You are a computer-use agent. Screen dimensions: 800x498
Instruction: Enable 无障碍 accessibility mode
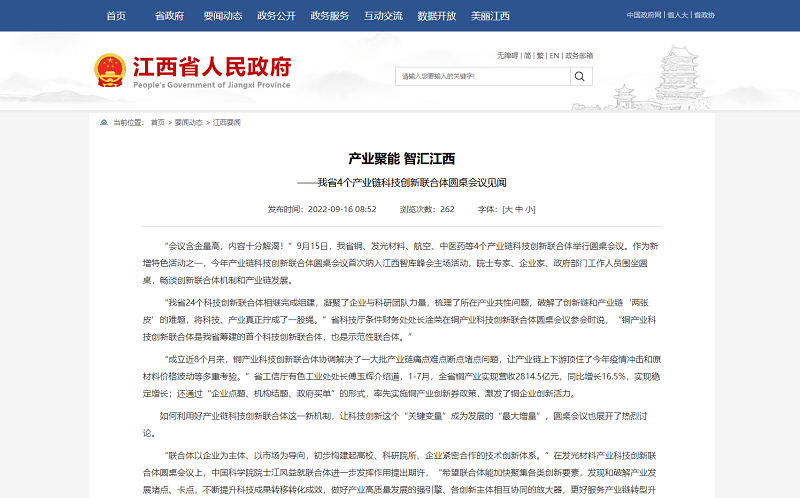pos(507,55)
